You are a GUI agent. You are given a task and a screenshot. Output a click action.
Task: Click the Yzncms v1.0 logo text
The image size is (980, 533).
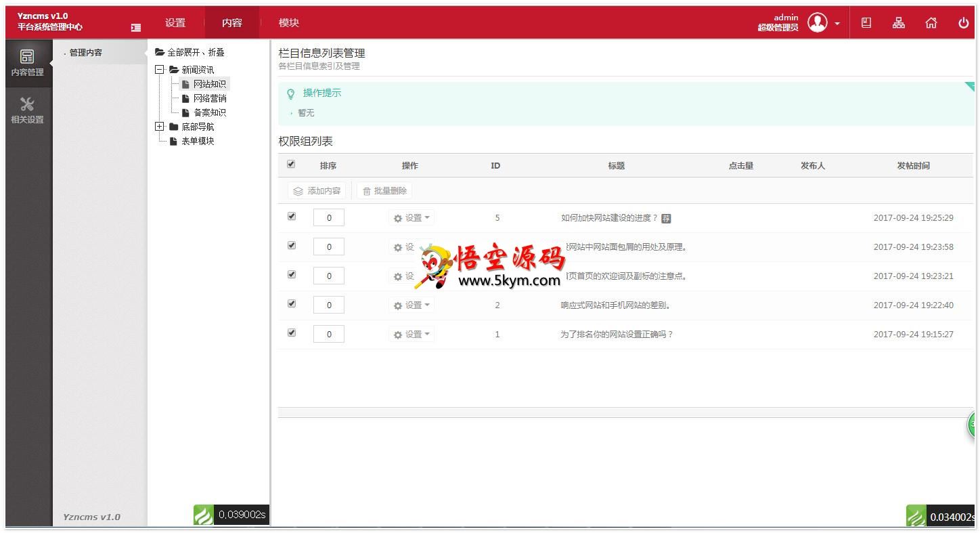pyautogui.click(x=43, y=16)
